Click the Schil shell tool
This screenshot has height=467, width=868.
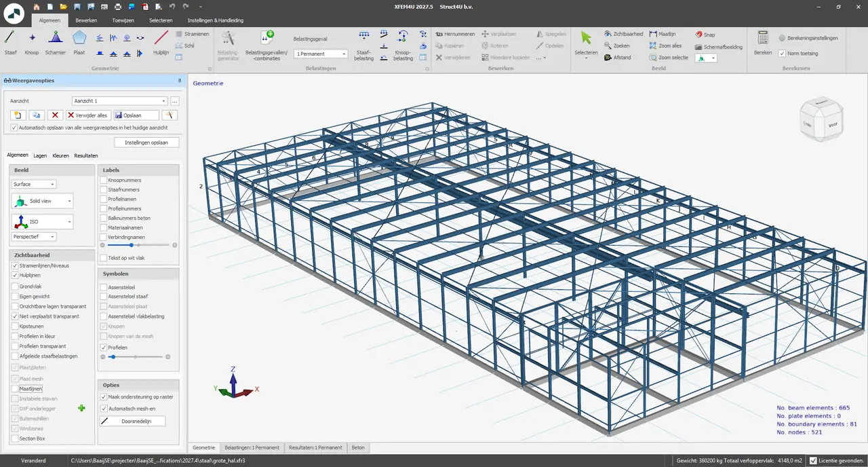pyautogui.click(x=184, y=45)
